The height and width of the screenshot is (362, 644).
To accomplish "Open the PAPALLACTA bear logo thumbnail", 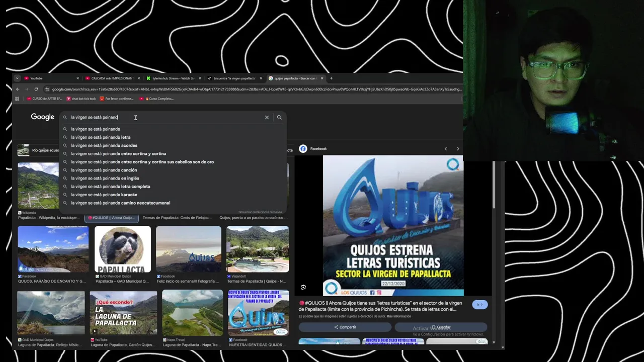I will tap(123, 249).
